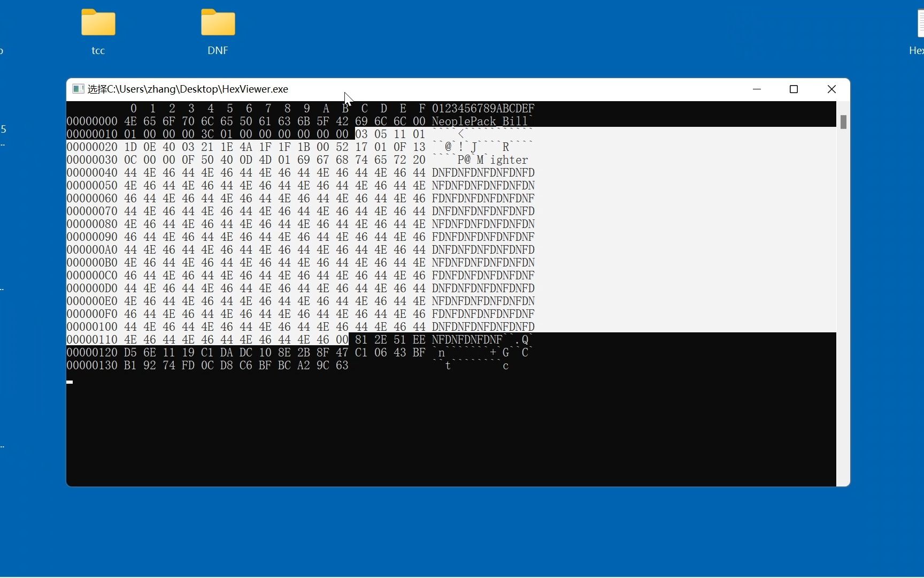Screen dimensions: 924x578
Task: Click the offset 00000110 row address
Action: click(92, 340)
